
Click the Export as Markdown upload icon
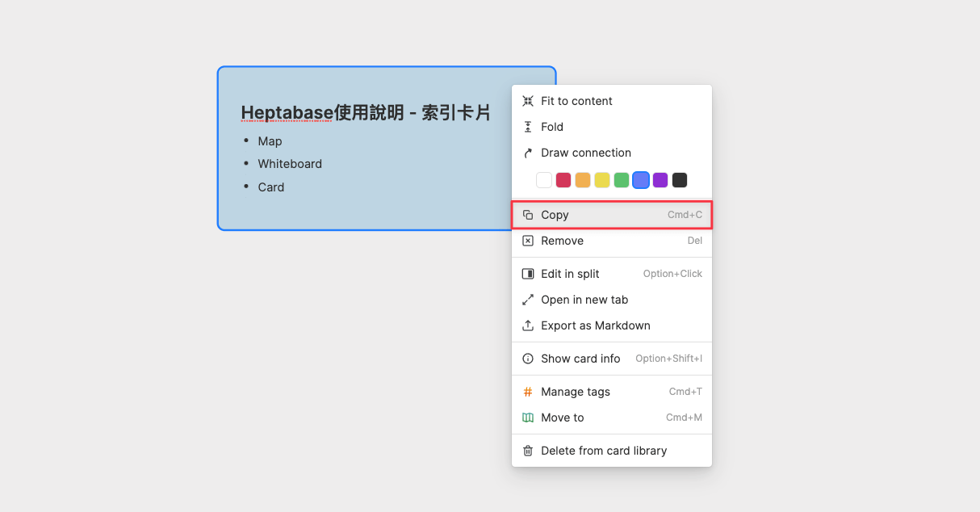[529, 325]
